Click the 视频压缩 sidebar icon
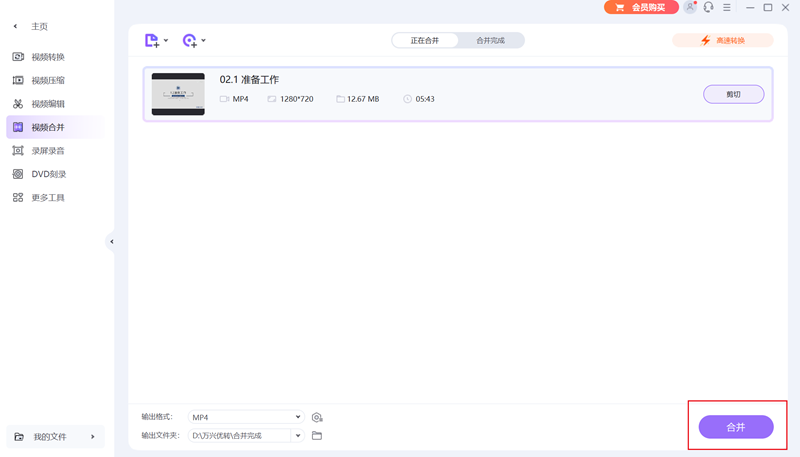Screen dimensions: 800x457 pos(18,80)
